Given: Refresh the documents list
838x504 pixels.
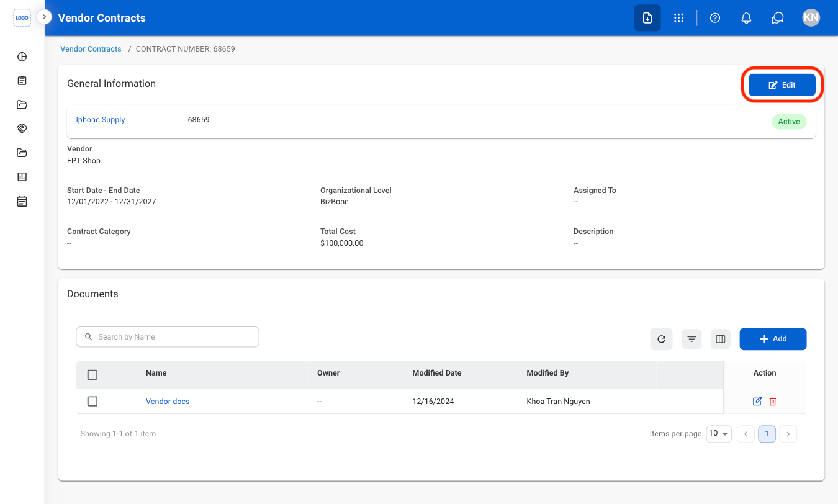Looking at the screenshot, I should tap(662, 339).
